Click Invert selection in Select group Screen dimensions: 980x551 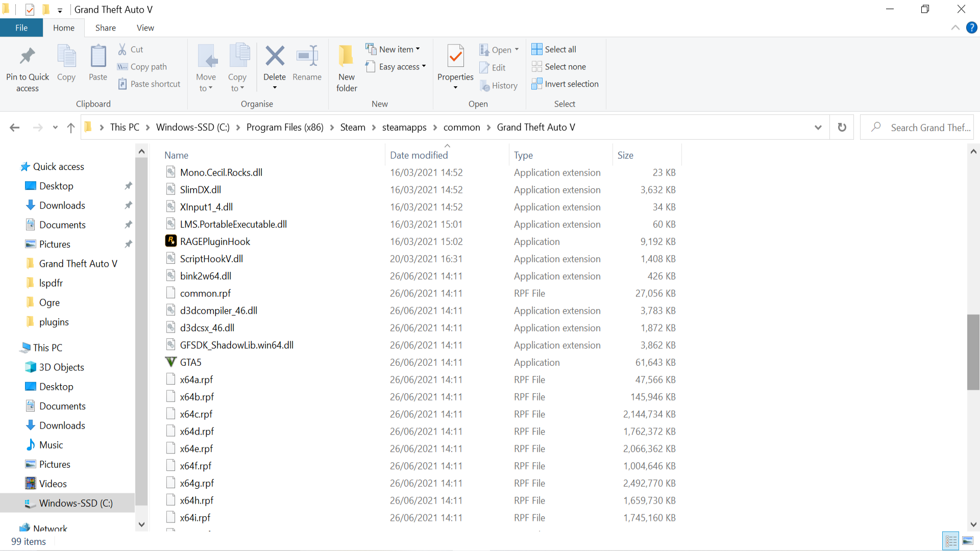click(565, 84)
